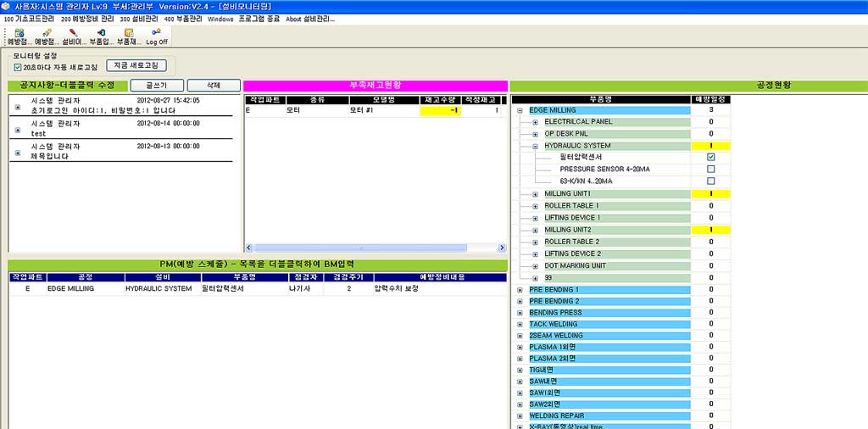Screen dimensions: 868x429
Task: Expand the PRE BENDING 1 node
Action: point(520,290)
